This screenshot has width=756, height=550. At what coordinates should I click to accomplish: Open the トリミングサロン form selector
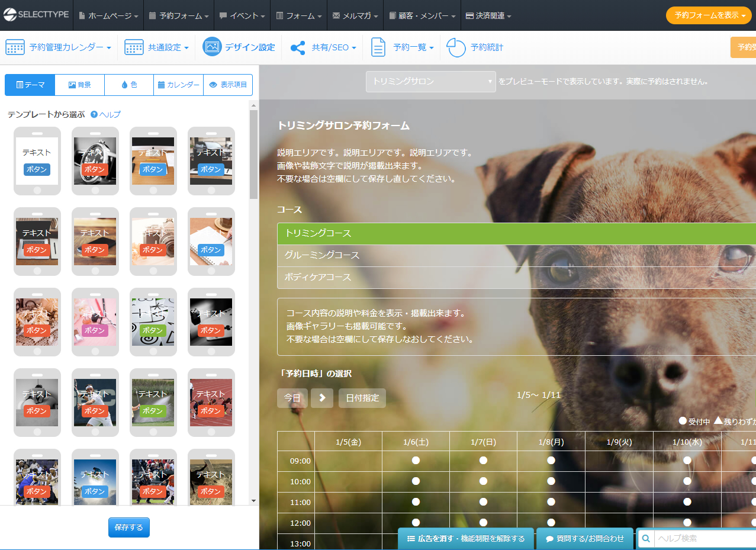[430, 82]
